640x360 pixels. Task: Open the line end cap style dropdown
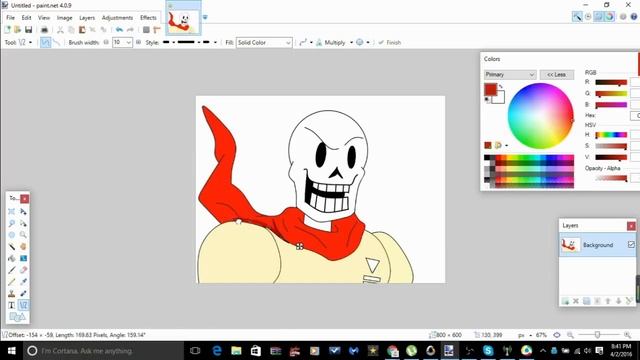pos(215,42)
